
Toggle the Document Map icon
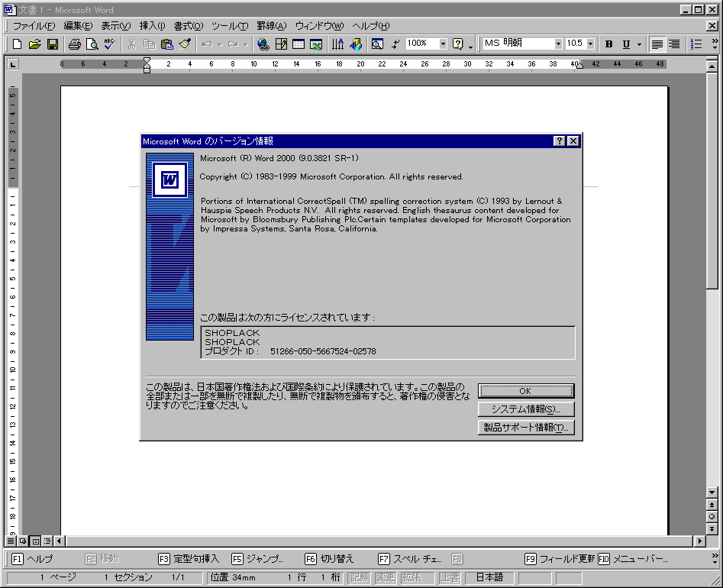(377, 44)
